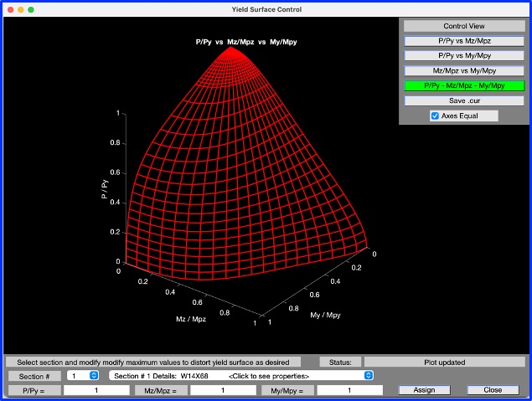Screen dimensions: 532x401
Task: Focus the P/Py value input field
Action: click(95, 390)
